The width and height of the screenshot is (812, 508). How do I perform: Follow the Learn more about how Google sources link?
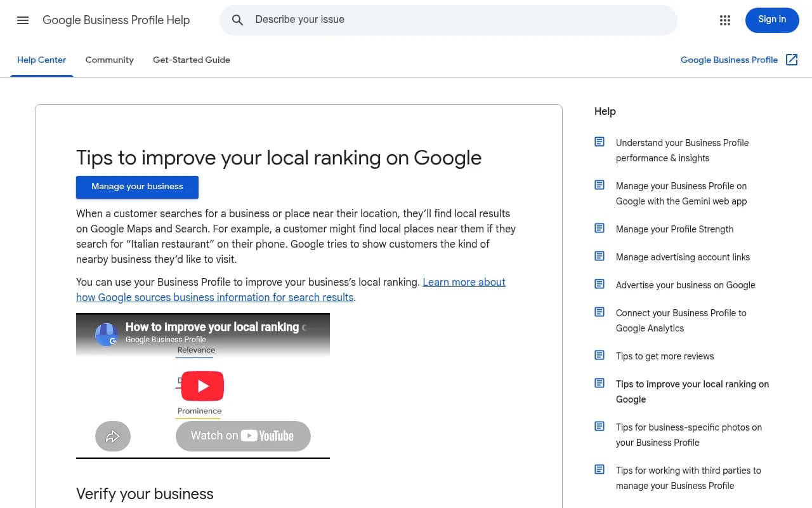point(291,290)
